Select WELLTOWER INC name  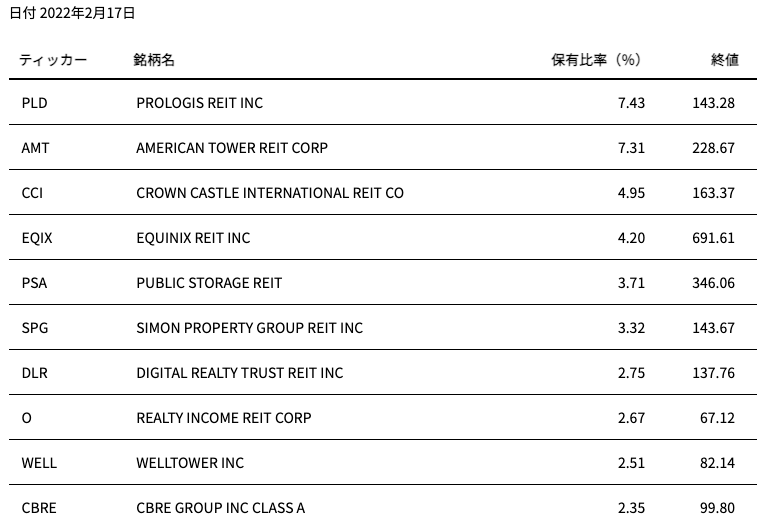pos(190,463)
